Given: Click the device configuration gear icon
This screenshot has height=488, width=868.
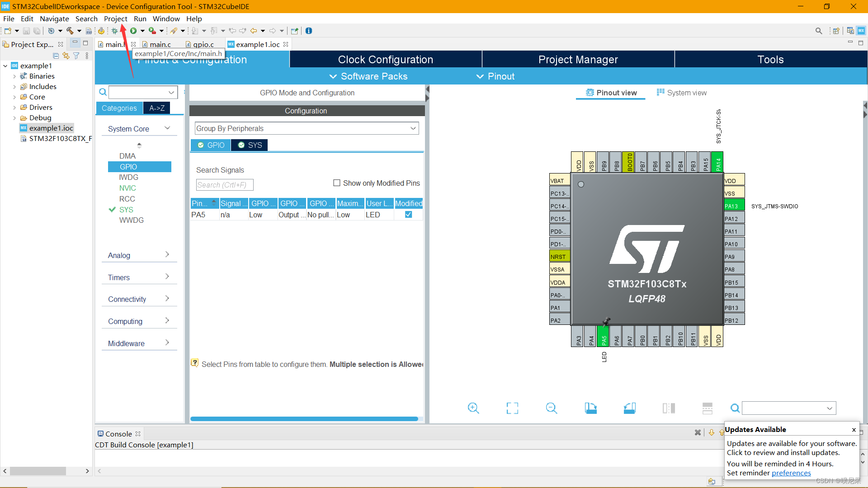Looking at the screenshot, I should click(101, 31).
